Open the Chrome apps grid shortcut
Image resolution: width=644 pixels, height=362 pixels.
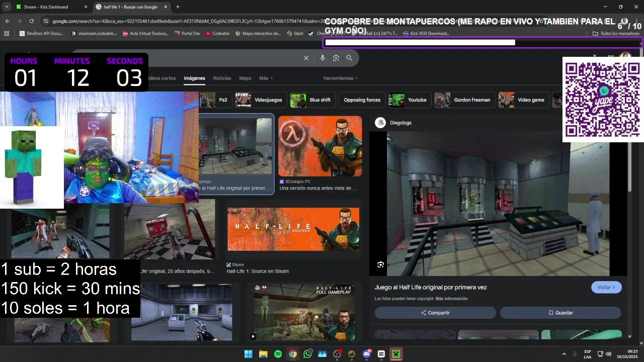(x=7, y=33)
